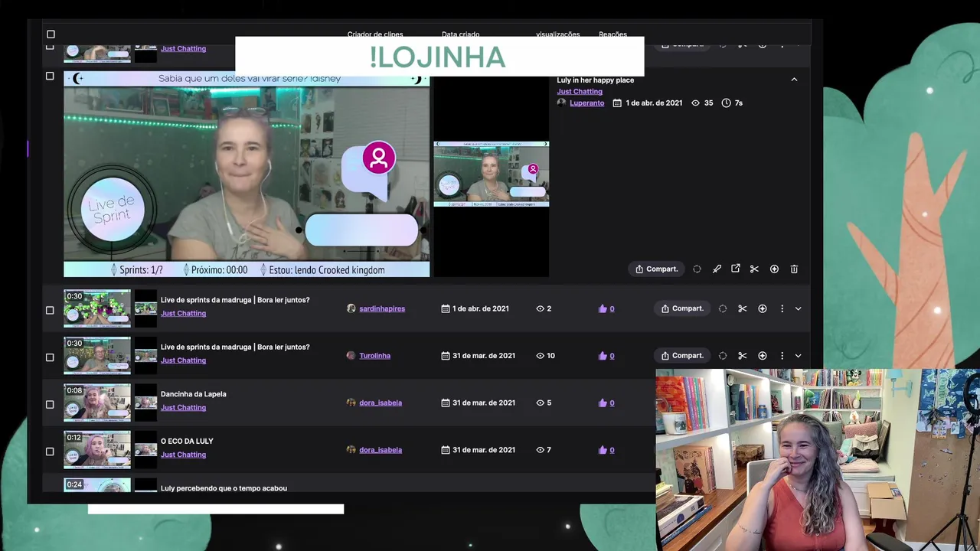Viewport: 980px width, 551px height.
Task: Open Luperanto creator profile link
Action: point(586,103)
